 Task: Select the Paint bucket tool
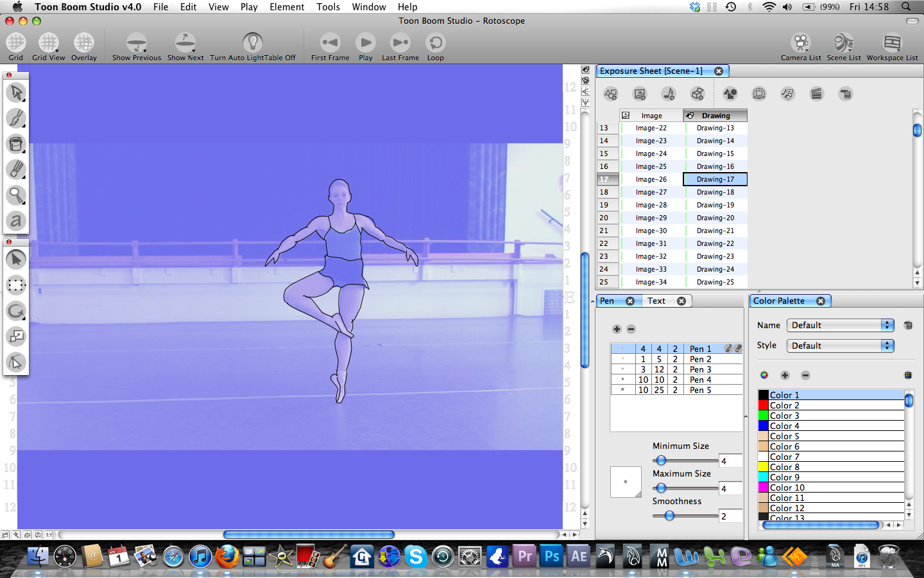pos(16,144)
